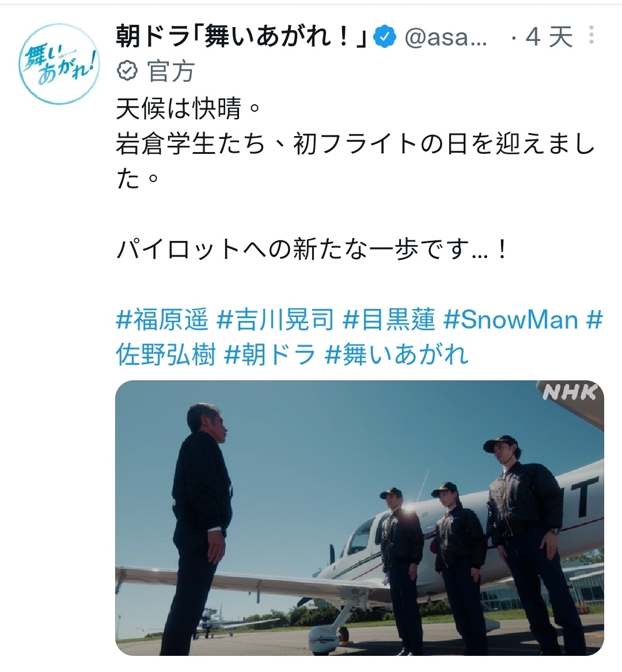Viewport: 622px width, 672px height.
Task: Open hashtag #福原遥
Action: 162,320
